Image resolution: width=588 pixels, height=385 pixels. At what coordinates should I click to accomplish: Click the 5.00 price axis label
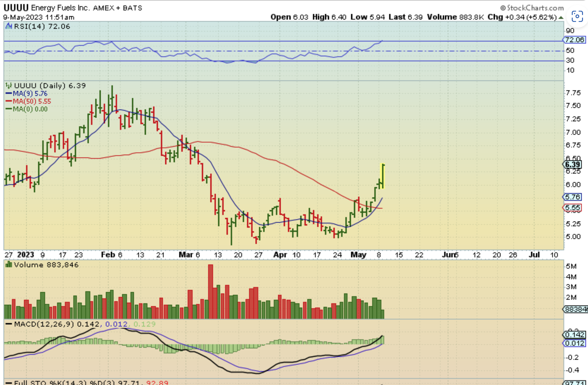click(573, 237)
